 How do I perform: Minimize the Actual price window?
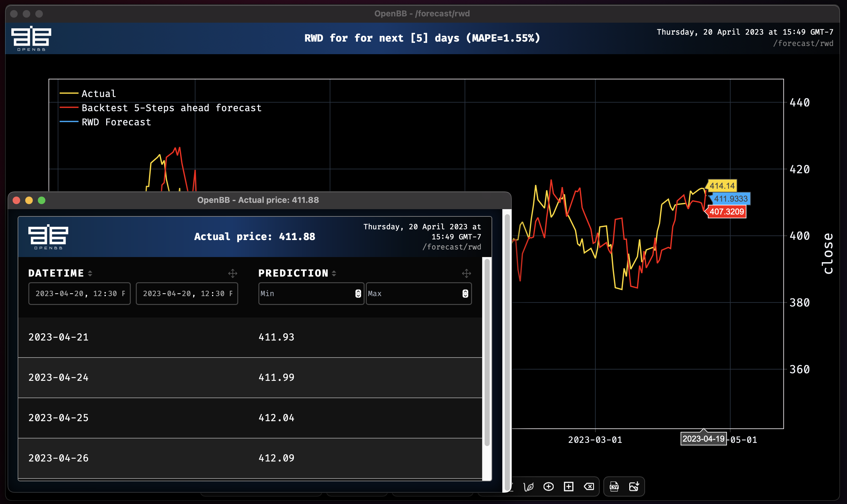click(x=29, y=200)
